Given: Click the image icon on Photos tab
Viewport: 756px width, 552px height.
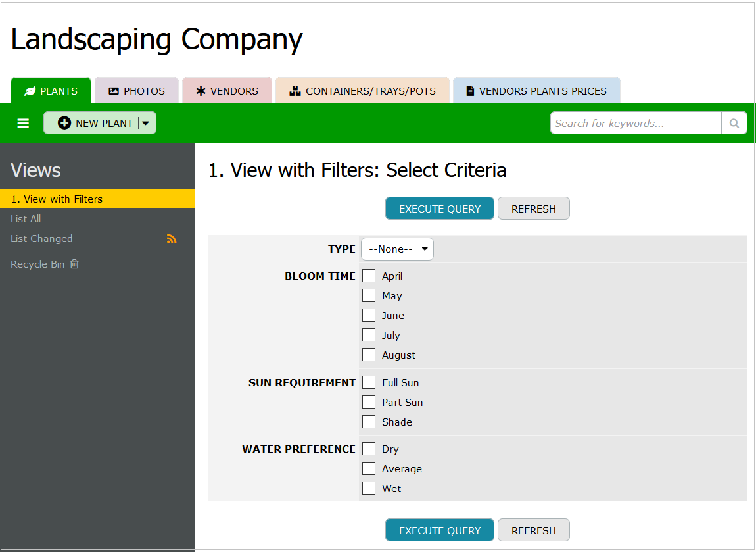Looking at the screenshot, I should click(114, 91).
